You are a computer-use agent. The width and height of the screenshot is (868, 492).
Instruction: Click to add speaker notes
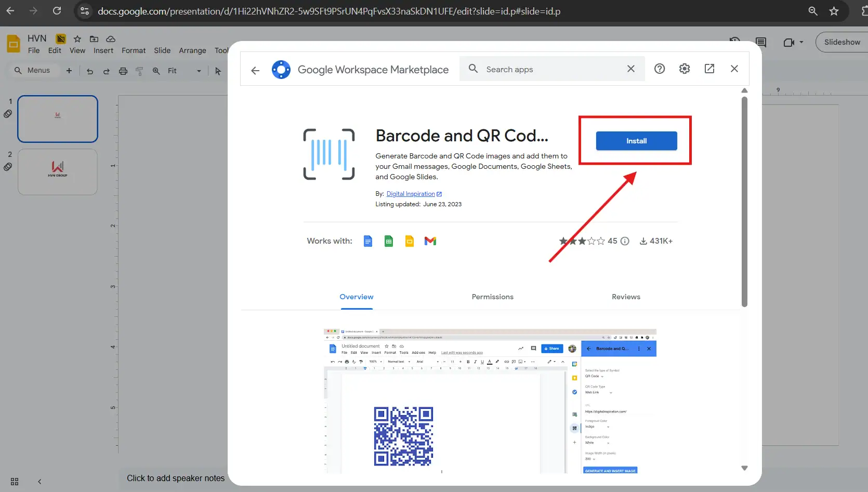176,478
